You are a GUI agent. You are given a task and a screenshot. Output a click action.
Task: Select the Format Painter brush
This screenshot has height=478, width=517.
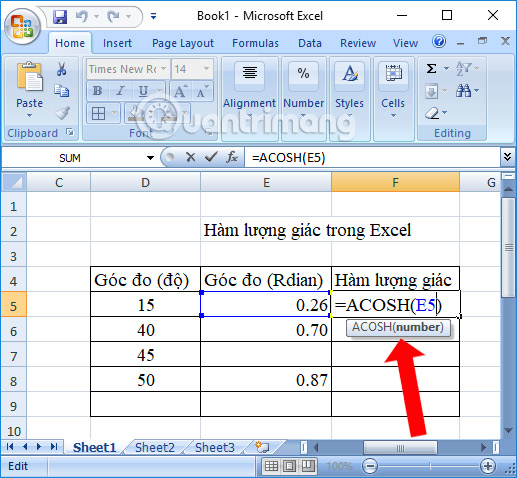pyautogui.click(x=62, y=113)
